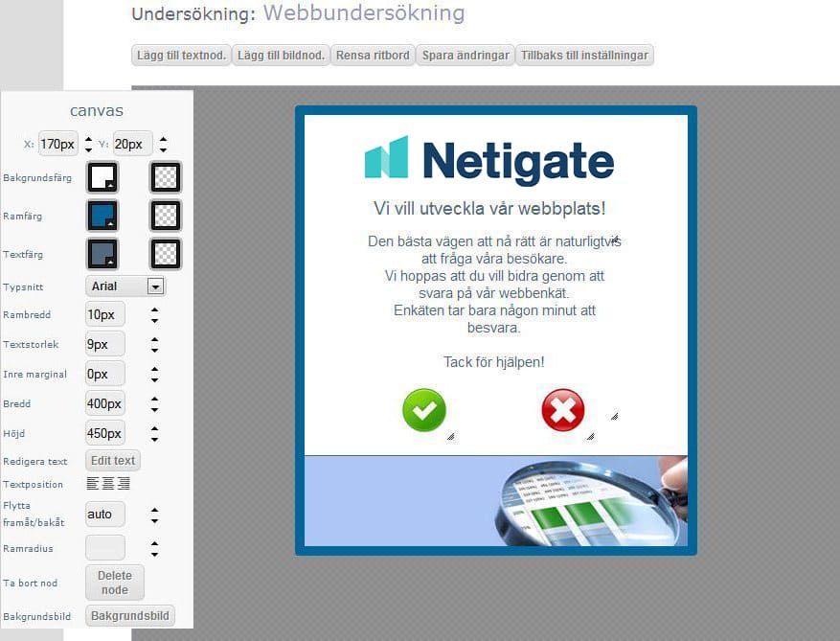The width and height of the screenshot is (840, 641).
Task: Increase Bredd width value
Action: coord(155,399)
